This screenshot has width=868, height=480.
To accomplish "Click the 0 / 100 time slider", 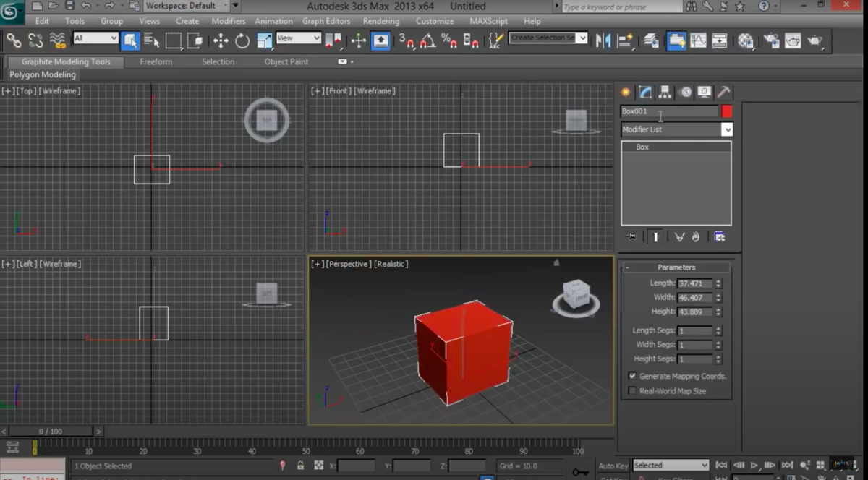I will point(51,432).
